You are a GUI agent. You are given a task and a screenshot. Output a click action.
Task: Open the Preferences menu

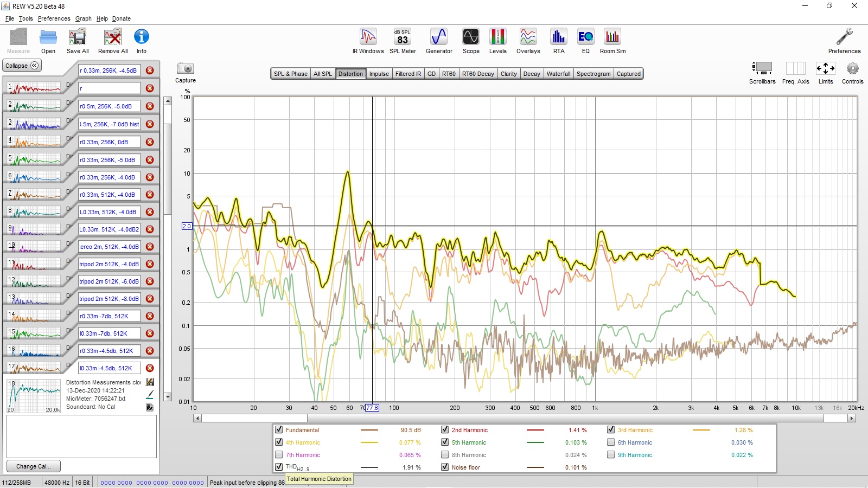coord(54,18)
